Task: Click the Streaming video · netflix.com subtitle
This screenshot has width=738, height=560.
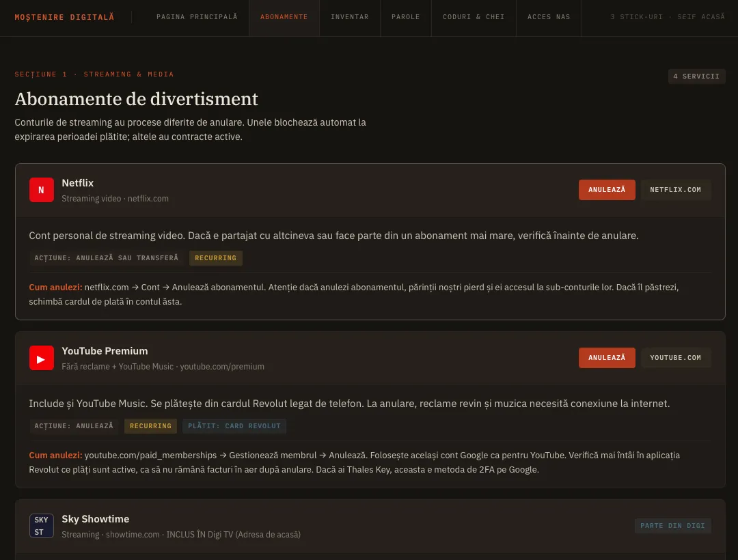Action: point(115,199)
